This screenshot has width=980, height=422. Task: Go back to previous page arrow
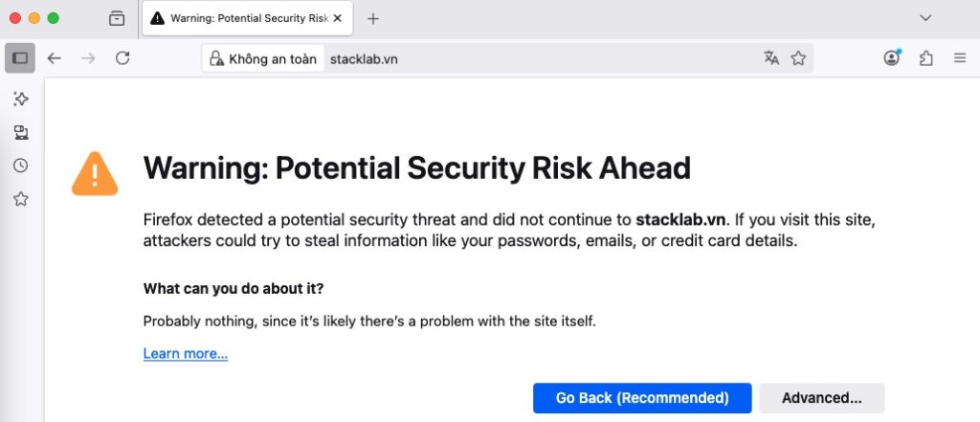(x=55, y=58)
